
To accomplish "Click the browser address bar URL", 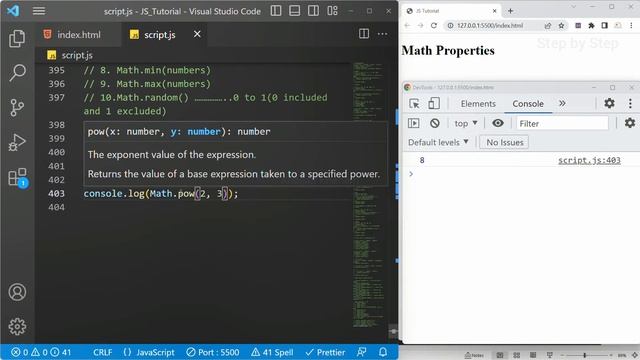I will pos(490,25).
